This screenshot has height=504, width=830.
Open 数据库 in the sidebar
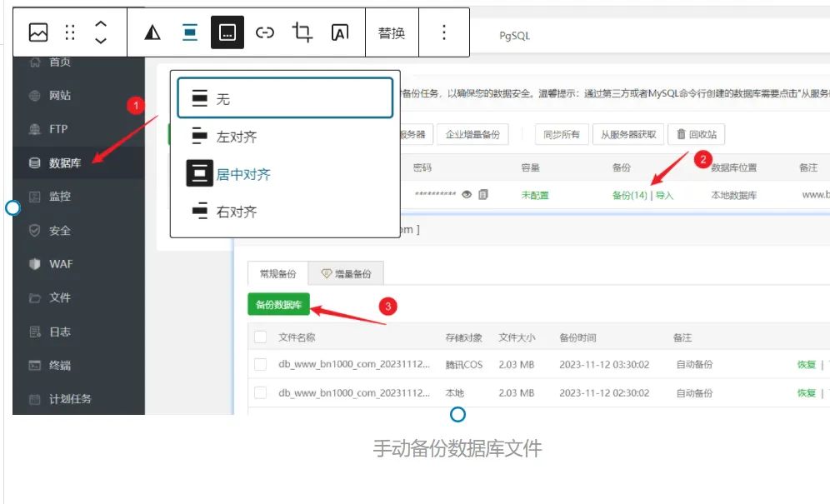[x=64, y=162]
